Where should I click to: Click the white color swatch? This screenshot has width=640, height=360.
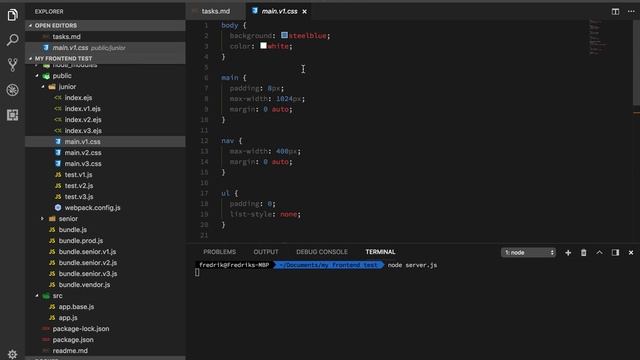(263, 46)
